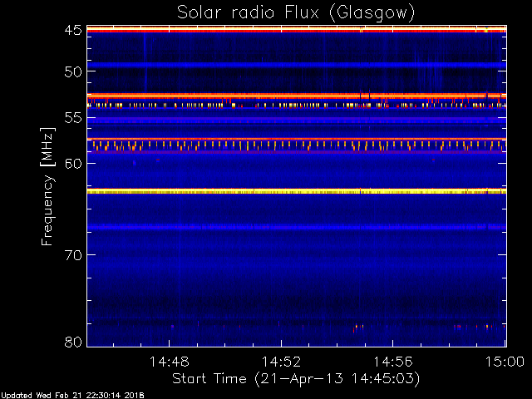
Task: Select the 60 frequency axis label
Action: pos(73,164)
